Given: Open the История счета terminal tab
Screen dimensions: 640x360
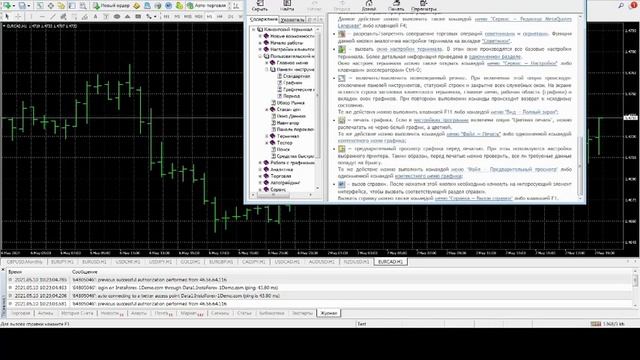Looking at the screenshot, I should pos(77,313).
